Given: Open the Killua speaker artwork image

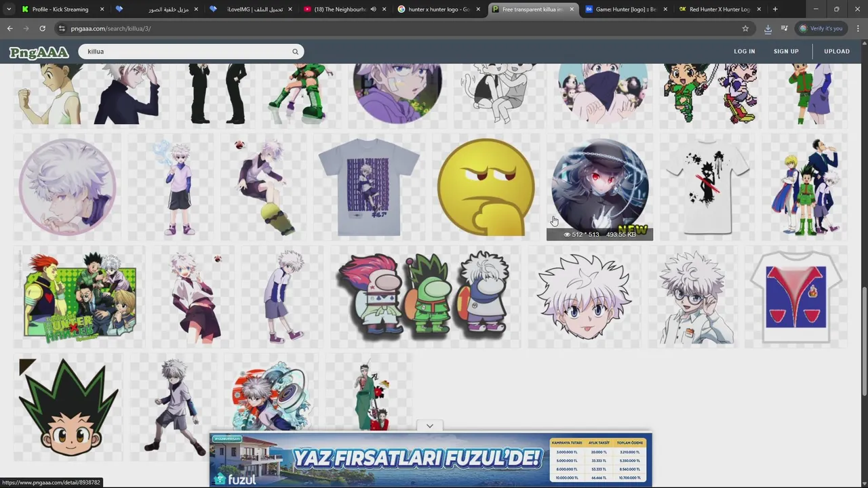Looking at the screenshot, I should (271, 396).
